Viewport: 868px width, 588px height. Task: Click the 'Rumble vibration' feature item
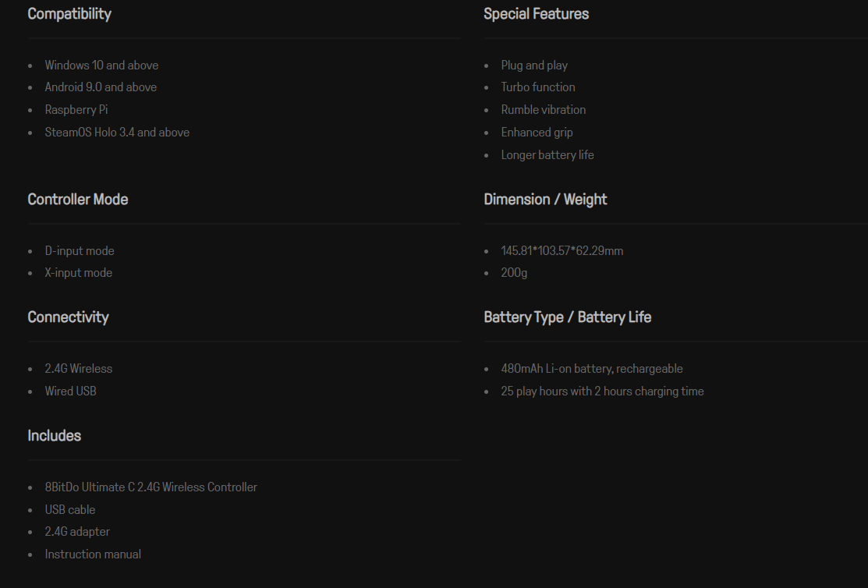point(543,110)
